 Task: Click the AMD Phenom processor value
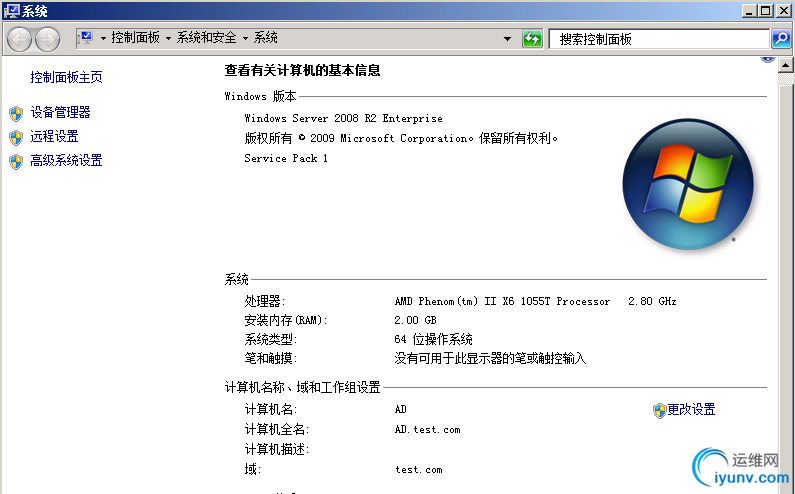pos(535,301)
